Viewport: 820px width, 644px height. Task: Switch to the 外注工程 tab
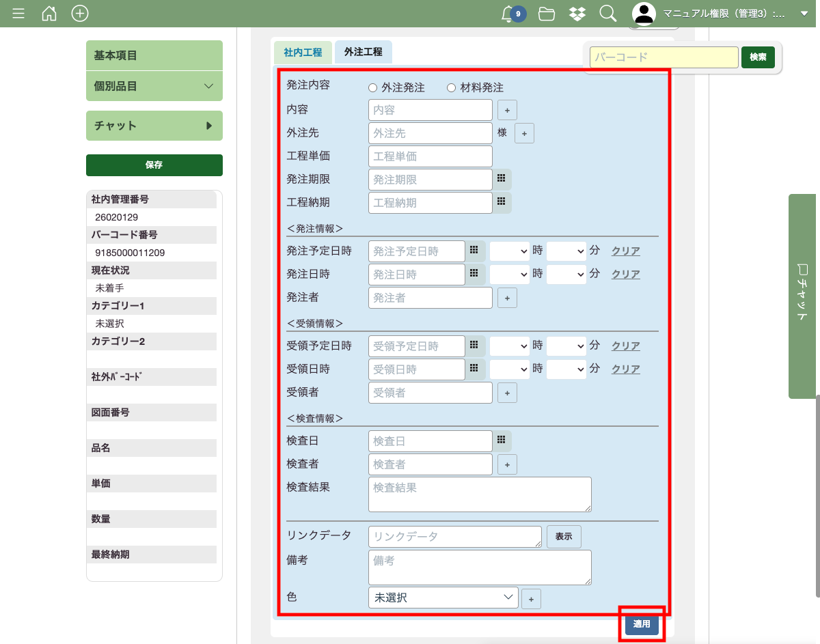pos(363,52)
